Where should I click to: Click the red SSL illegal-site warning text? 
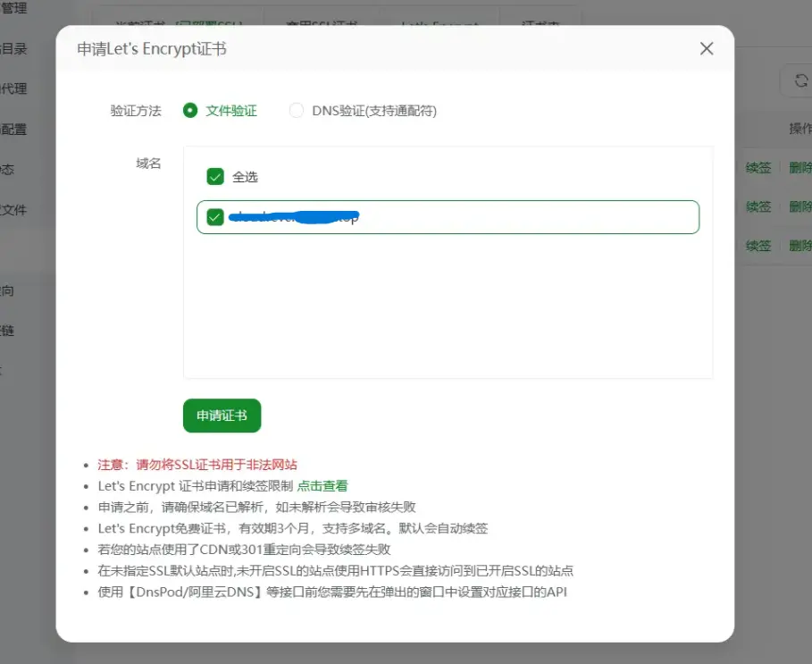point(197,465)
